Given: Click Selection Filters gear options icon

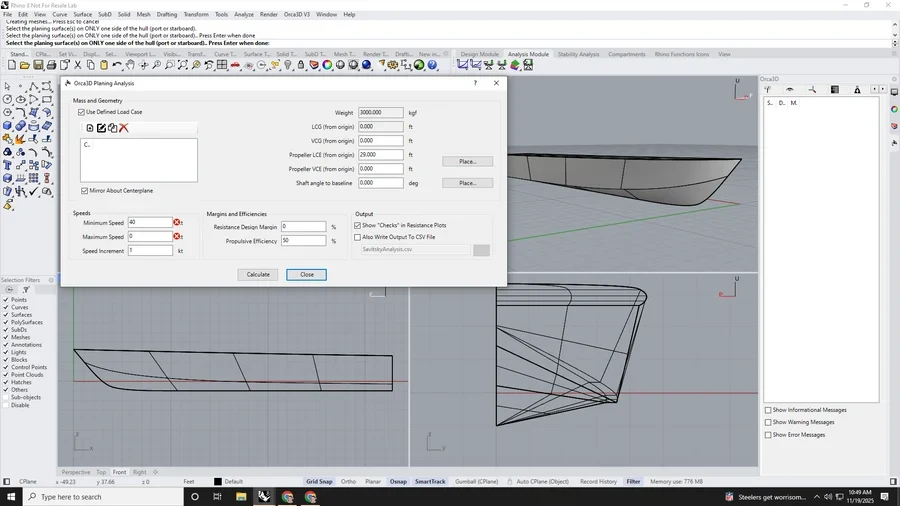Looking at the screenshot, I should point(51,280).
